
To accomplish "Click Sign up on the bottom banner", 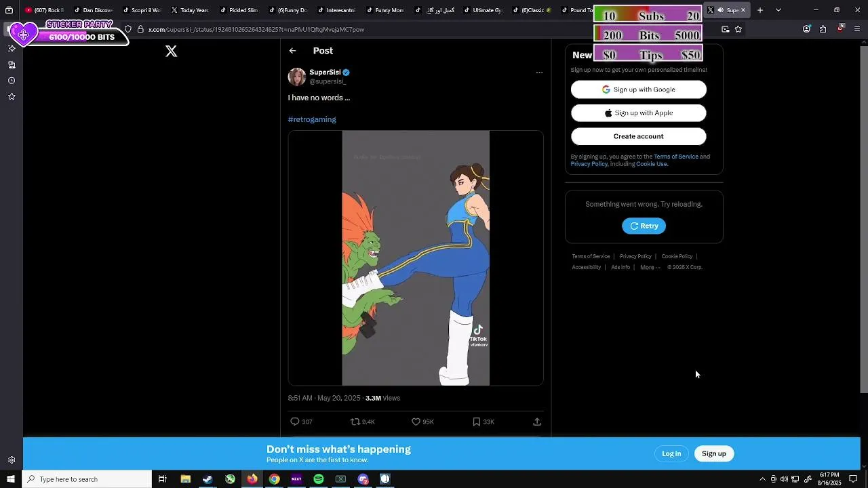I will click(x=713, y=453).
